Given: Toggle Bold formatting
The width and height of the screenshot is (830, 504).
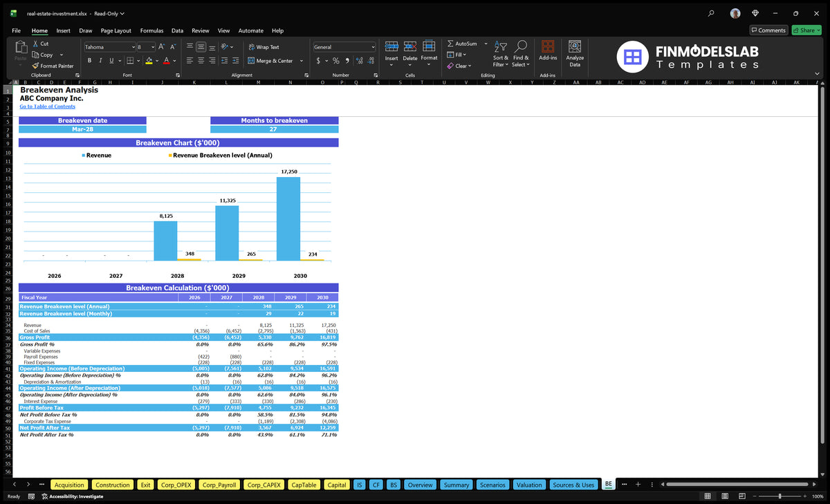Looking at the screenshot, I should [91, 61].
